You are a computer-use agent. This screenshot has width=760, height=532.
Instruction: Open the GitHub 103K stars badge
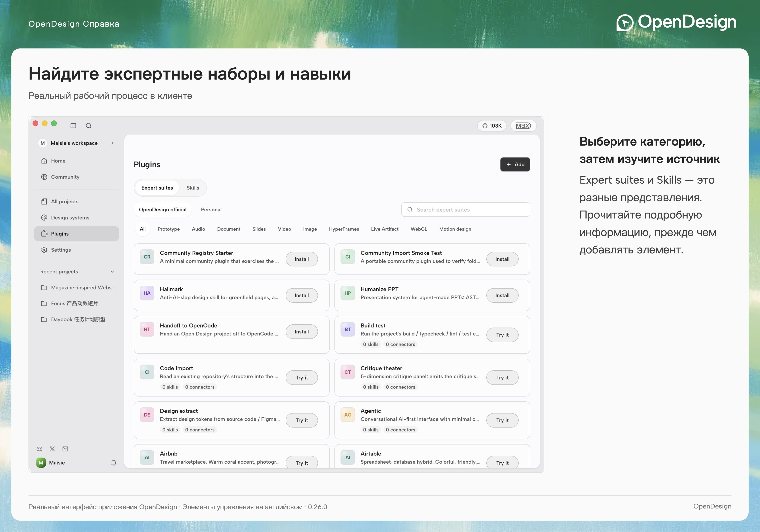pyautogui.click(x=492, y=125)
